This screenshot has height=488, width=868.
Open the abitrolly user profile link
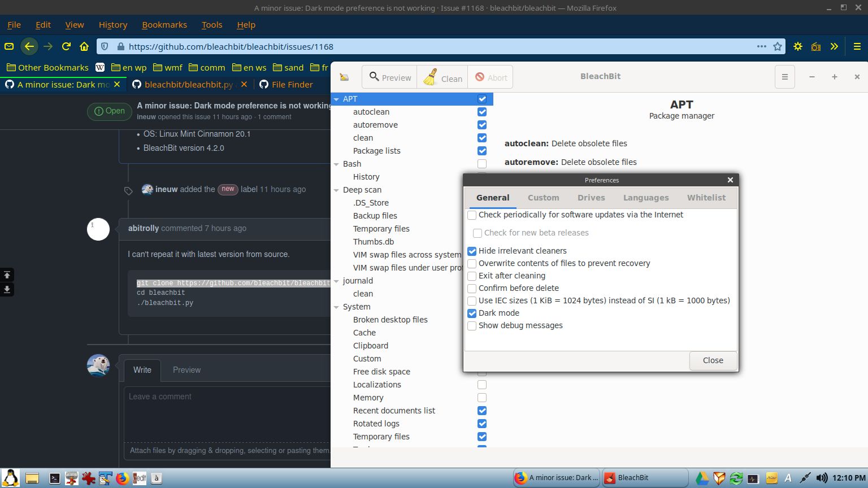point(143,228)
